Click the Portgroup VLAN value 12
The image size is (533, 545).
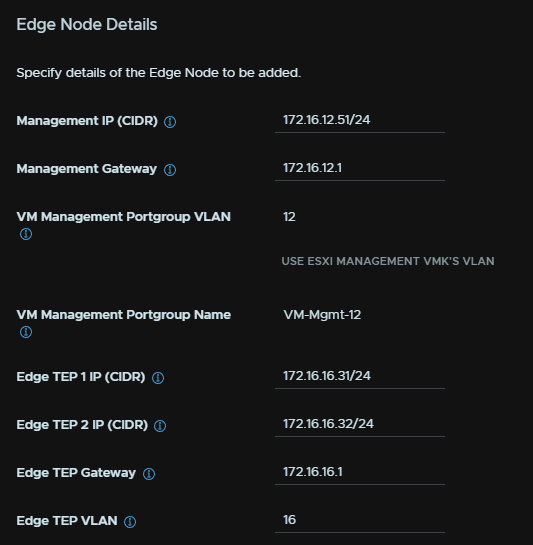[x=289, y=217]
